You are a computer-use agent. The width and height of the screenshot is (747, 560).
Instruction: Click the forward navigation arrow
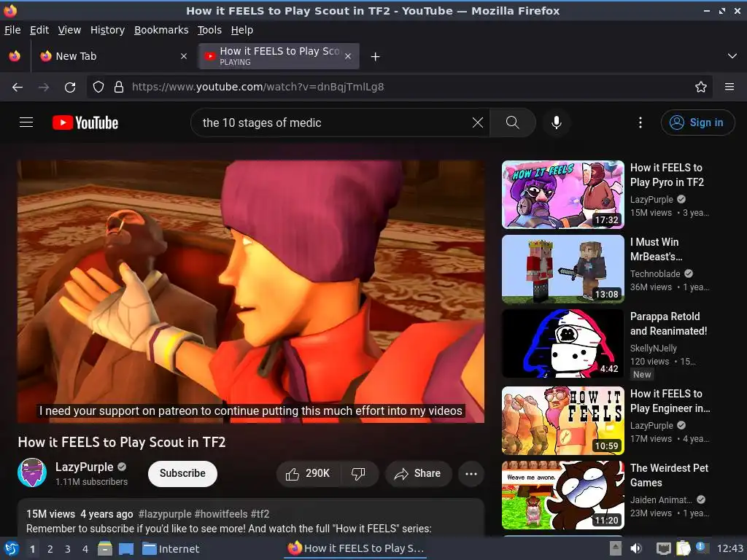coord(44,87)
